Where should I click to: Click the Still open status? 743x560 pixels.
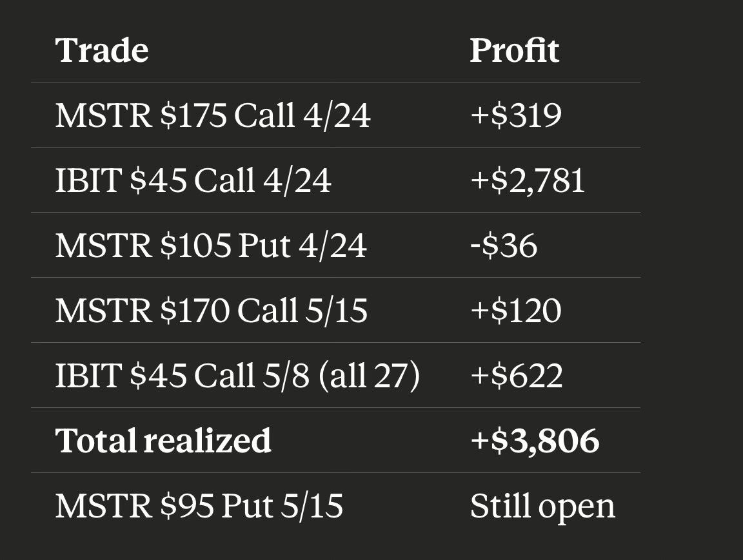(x=542, y=507)
